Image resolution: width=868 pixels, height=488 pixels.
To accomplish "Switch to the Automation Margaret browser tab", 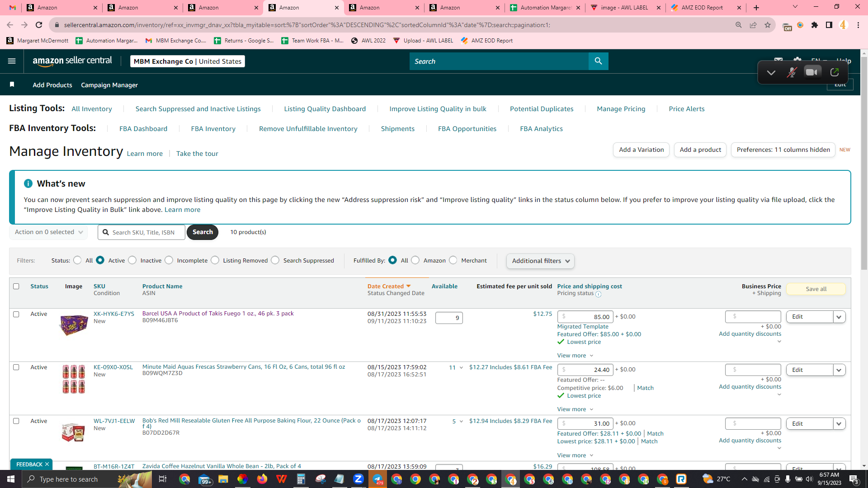I will coord(545,8).
